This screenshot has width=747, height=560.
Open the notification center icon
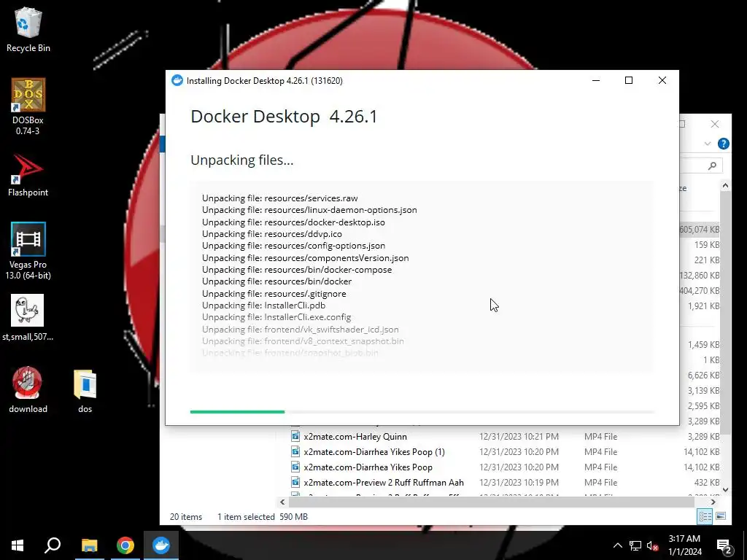pyautogui.click(x=724, y=545)
